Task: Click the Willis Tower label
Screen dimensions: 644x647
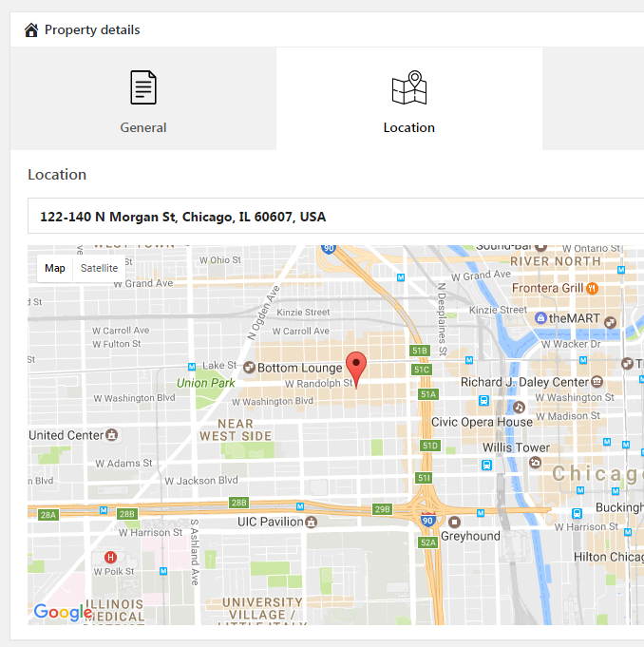Action: pos(516,447)
